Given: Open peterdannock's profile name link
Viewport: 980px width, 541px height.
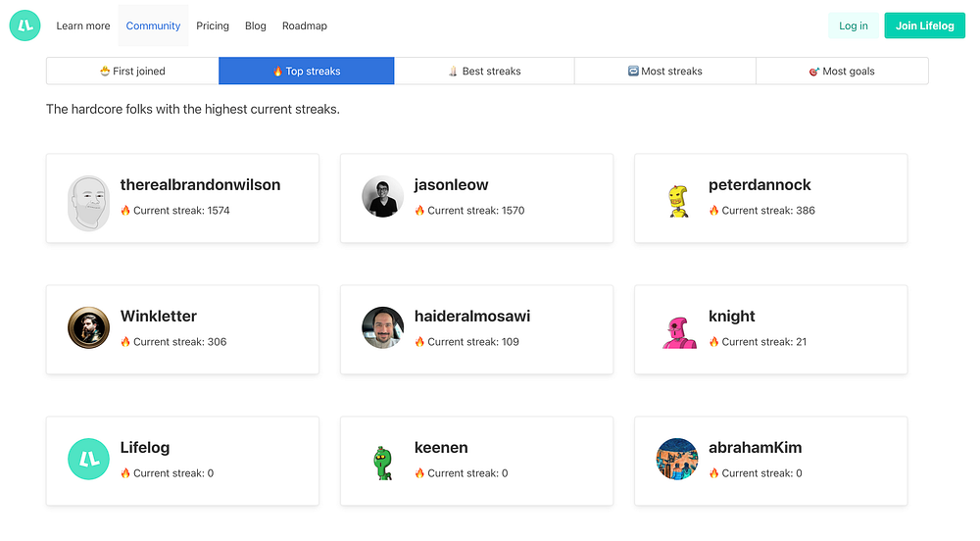Looking at the screenshot, I should pyautogui.click(x=759, y=185).
